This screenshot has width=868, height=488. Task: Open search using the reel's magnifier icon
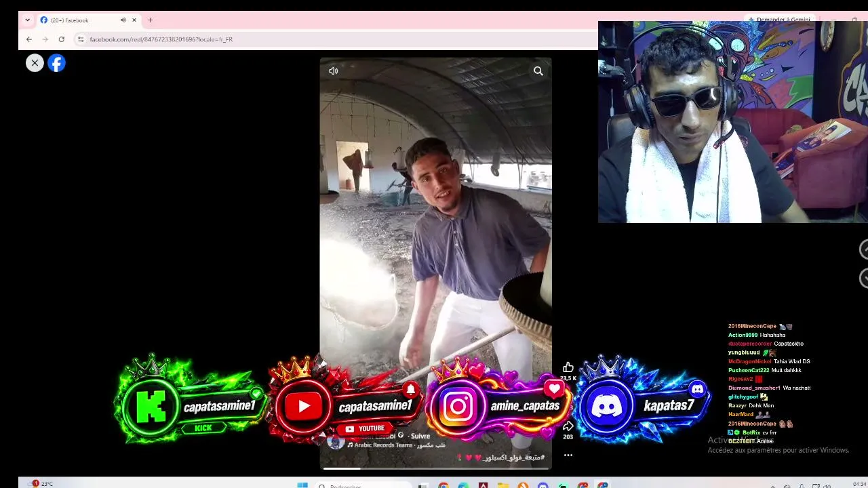(538, 71)
